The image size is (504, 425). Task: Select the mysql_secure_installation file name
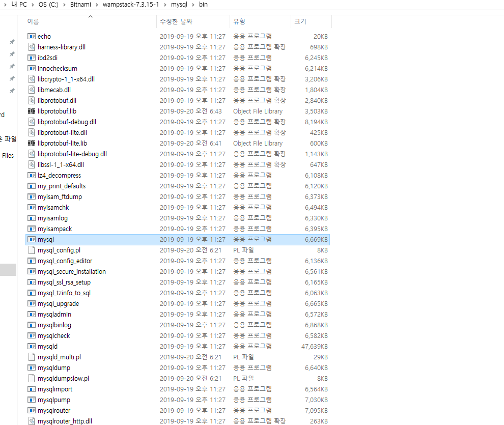(x=72, y=271)
